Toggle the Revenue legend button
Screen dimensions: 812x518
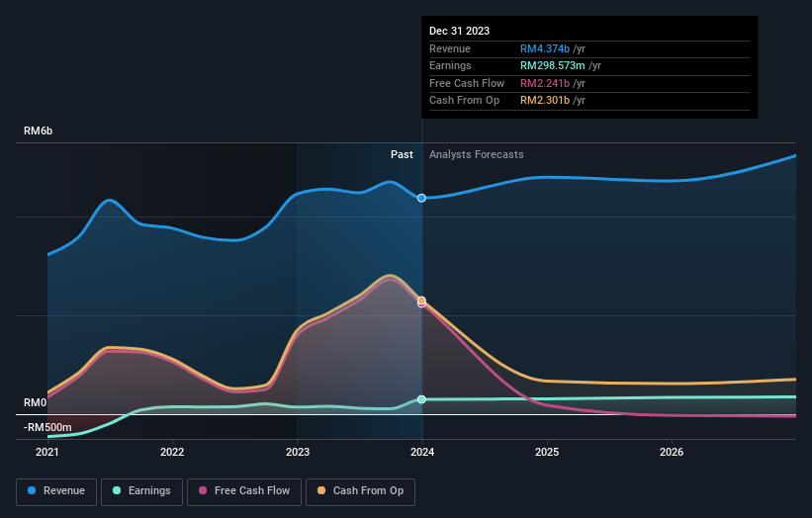click(56, 491)
